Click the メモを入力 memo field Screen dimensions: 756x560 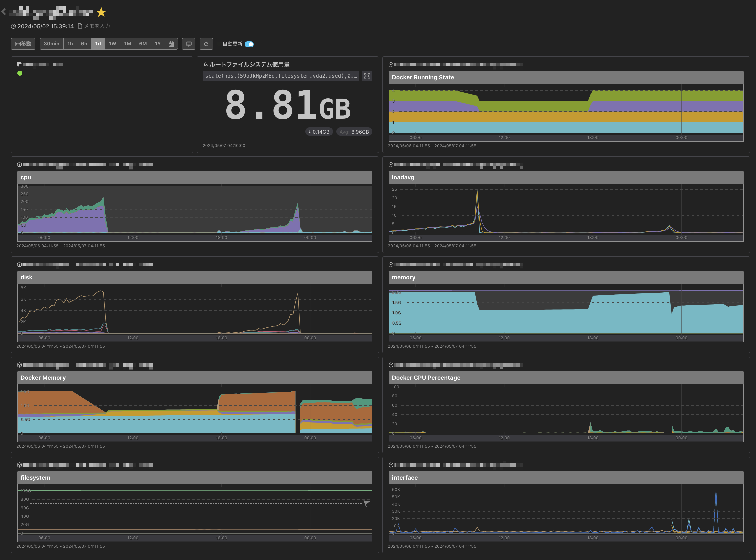[x=97, y=26]
